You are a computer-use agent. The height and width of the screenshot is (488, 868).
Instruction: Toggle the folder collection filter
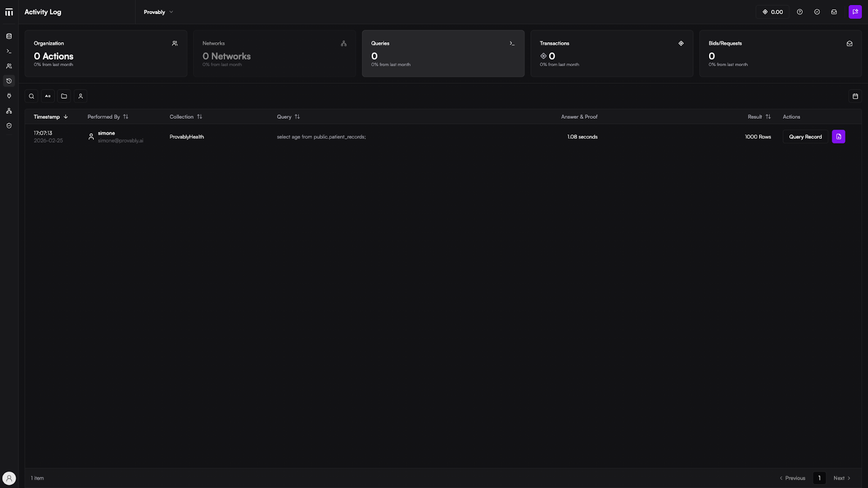(64, 96)
